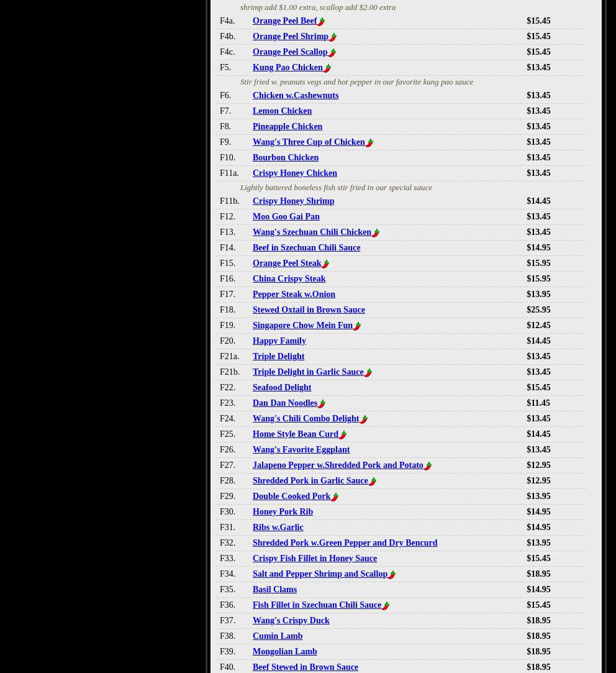Click the pepper icon next to Salt and Pepper Shrimp and Scallop
Viewport: 616px width, 673px height.
click(x=392, y=575)
